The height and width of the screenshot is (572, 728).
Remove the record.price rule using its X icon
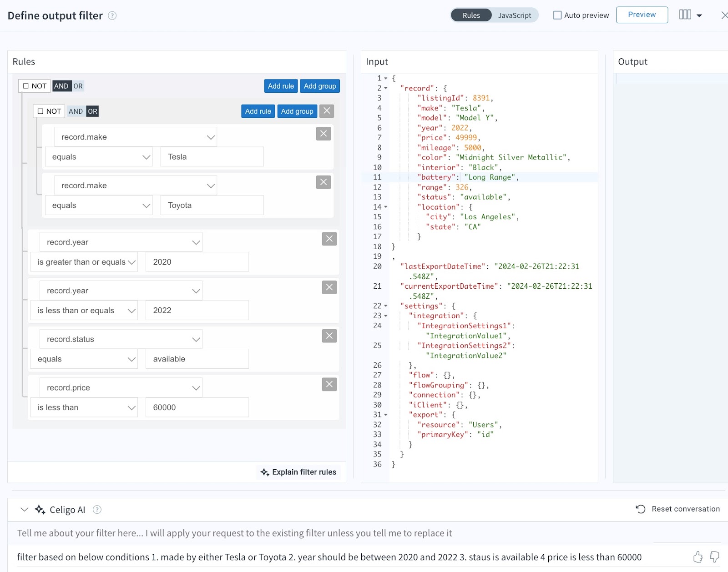[329, 384]
